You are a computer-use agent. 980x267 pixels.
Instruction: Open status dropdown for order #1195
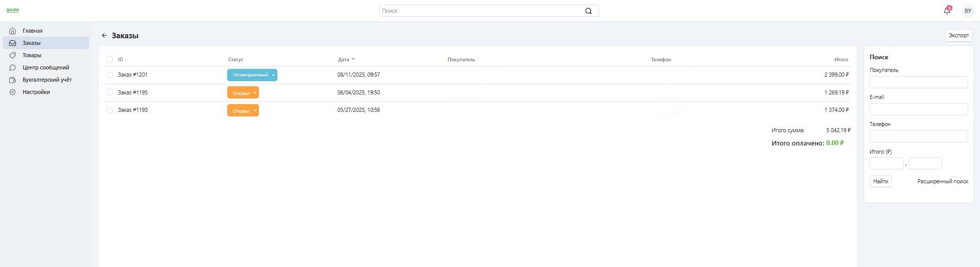[255, 93]
